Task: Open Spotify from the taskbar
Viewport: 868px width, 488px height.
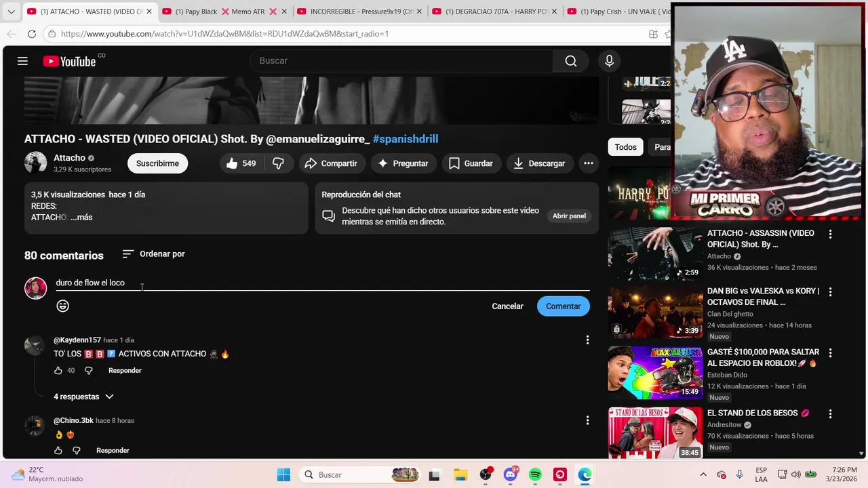Action: coord(535,475)
